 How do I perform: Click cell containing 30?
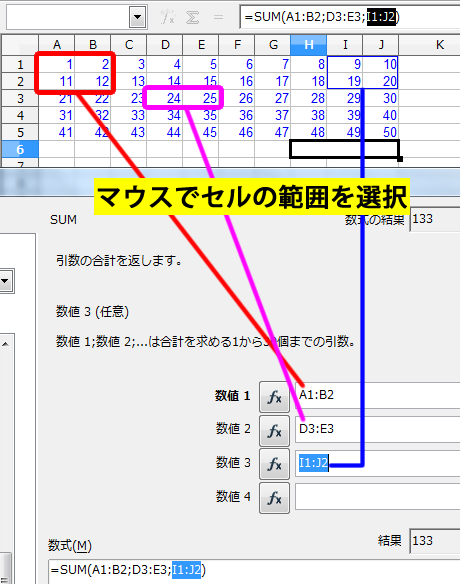[381, 98]
